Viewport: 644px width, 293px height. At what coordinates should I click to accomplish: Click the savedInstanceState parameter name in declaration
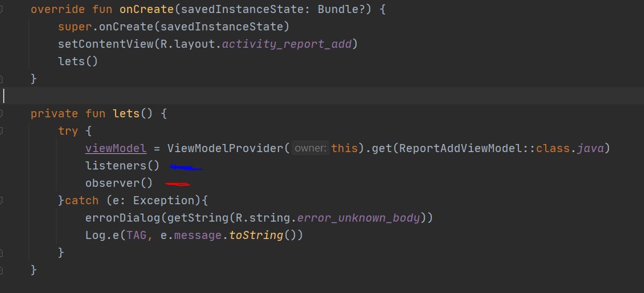point(242,9)
